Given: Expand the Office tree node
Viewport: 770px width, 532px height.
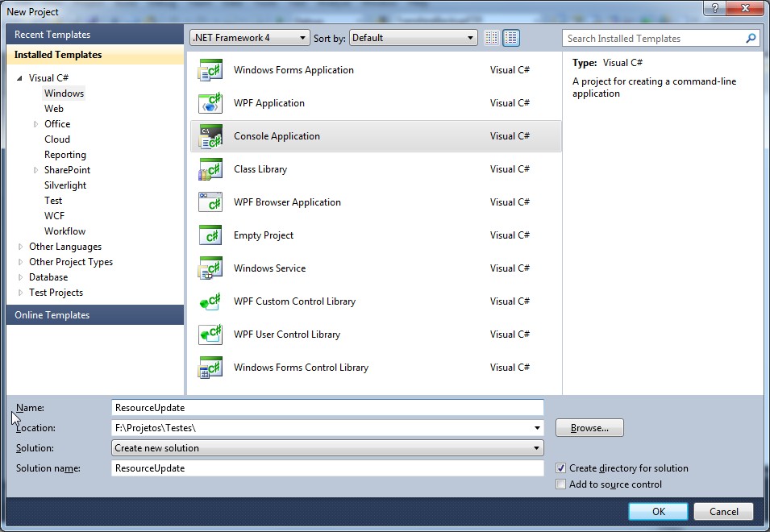Looking at the screenshot, I should pyautogui.click(x=35, y=124).
